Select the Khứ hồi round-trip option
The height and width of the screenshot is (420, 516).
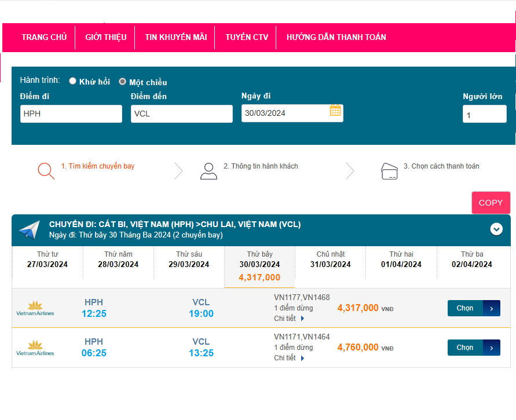[73, 81]
